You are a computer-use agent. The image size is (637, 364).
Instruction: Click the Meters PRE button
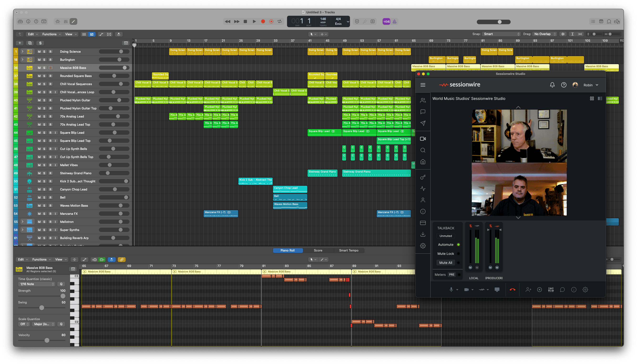tap(452, 275)
